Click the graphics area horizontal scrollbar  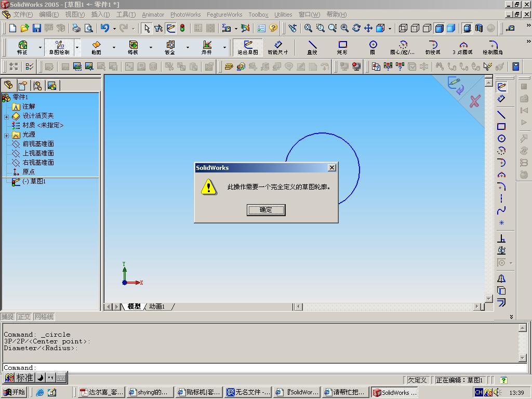point(389,307)
